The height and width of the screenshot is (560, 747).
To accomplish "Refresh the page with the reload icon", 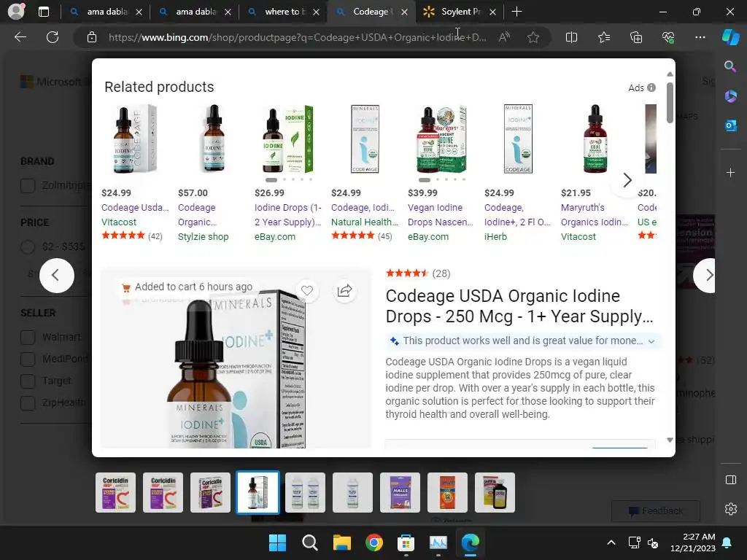I will (53, 37).
